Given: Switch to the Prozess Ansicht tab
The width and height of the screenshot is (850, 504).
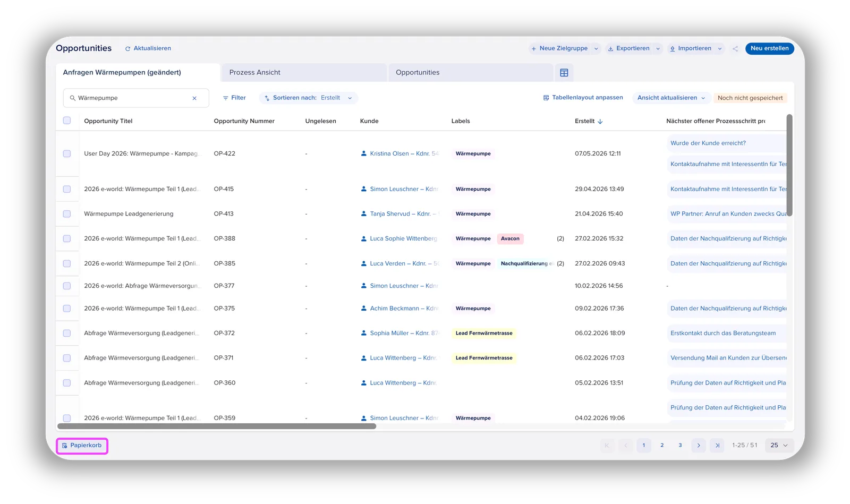Looking at the screenshot, I should [304, 73].
